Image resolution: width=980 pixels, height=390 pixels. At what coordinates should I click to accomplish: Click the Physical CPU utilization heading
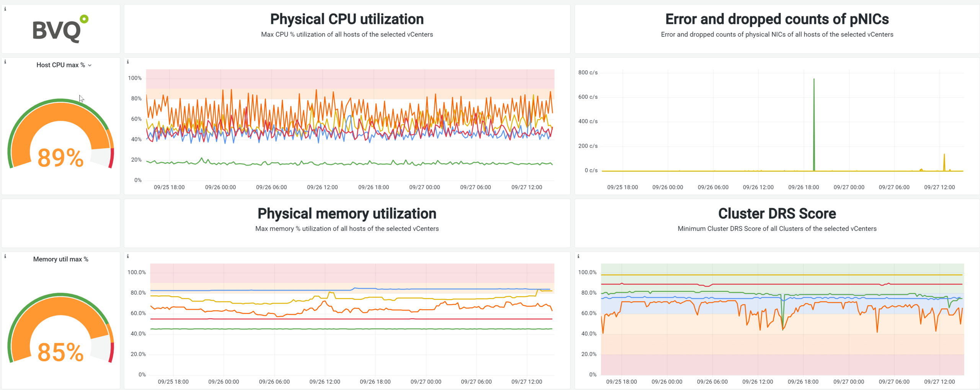[x=347, y=19]
